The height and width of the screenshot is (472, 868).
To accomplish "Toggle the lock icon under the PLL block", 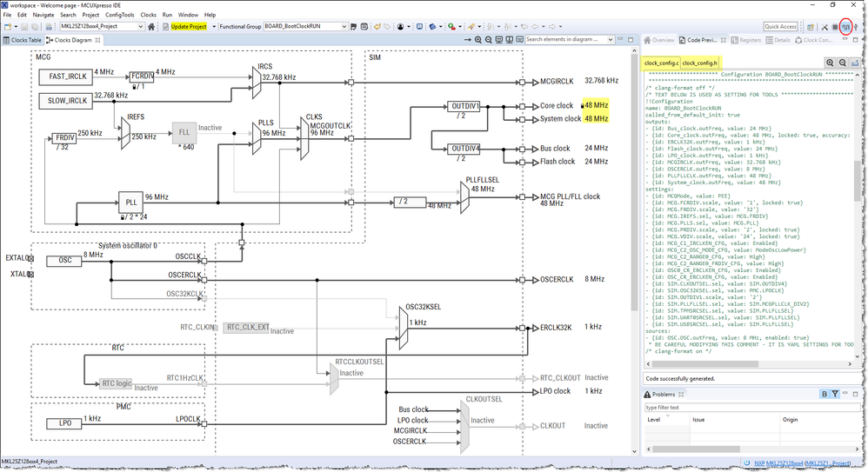I will pos(123,217).
